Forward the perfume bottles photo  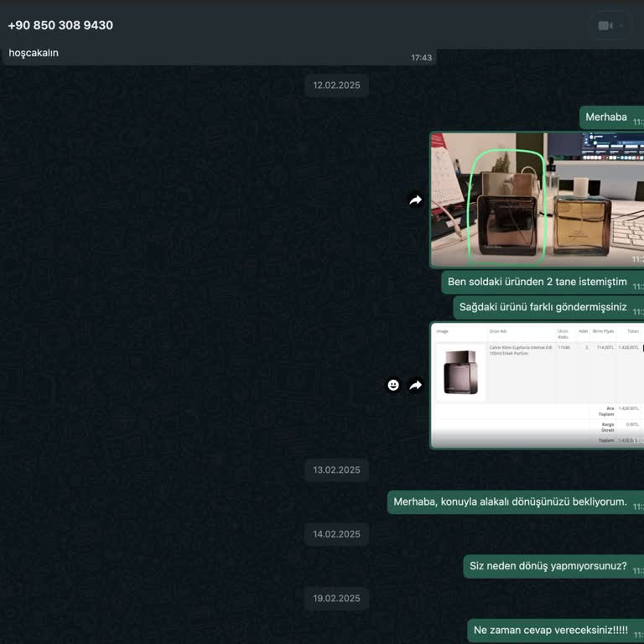click(x=415, y=200)
